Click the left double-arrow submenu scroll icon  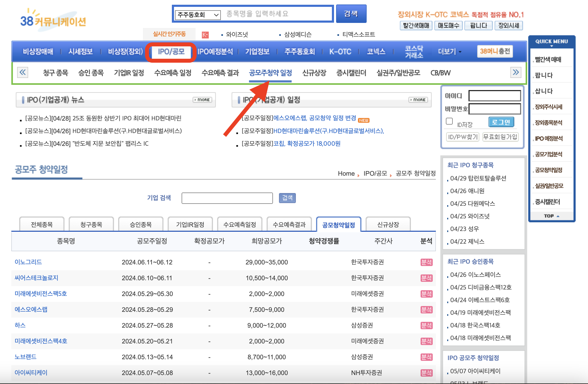tap(23, 72)
